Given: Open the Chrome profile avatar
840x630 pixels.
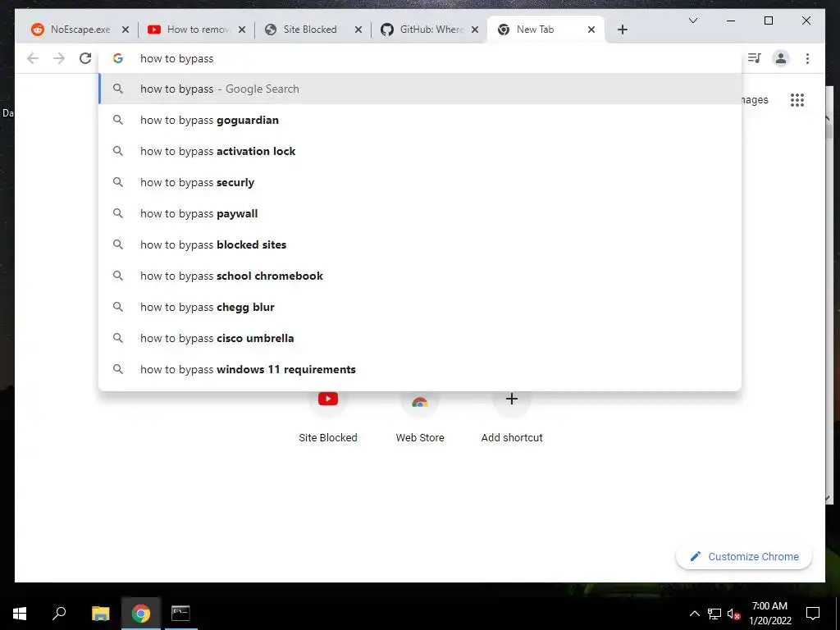Looking at the screenshot, I should pyautogui.click(x=781, y=58).
